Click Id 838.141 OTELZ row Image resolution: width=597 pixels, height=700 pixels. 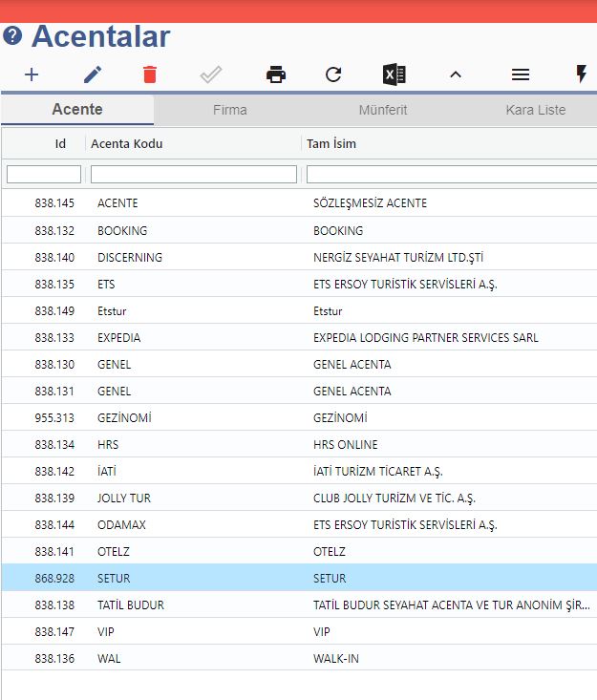[299, 552]
